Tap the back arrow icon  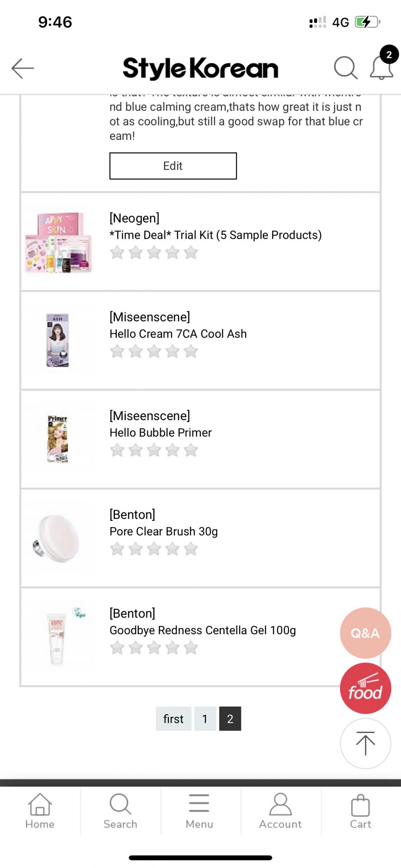coord(23,68)
